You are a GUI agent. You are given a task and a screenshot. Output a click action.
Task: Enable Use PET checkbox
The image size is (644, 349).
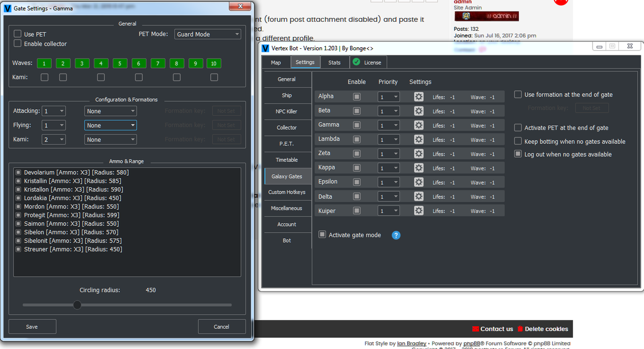[x=18, y=34]
